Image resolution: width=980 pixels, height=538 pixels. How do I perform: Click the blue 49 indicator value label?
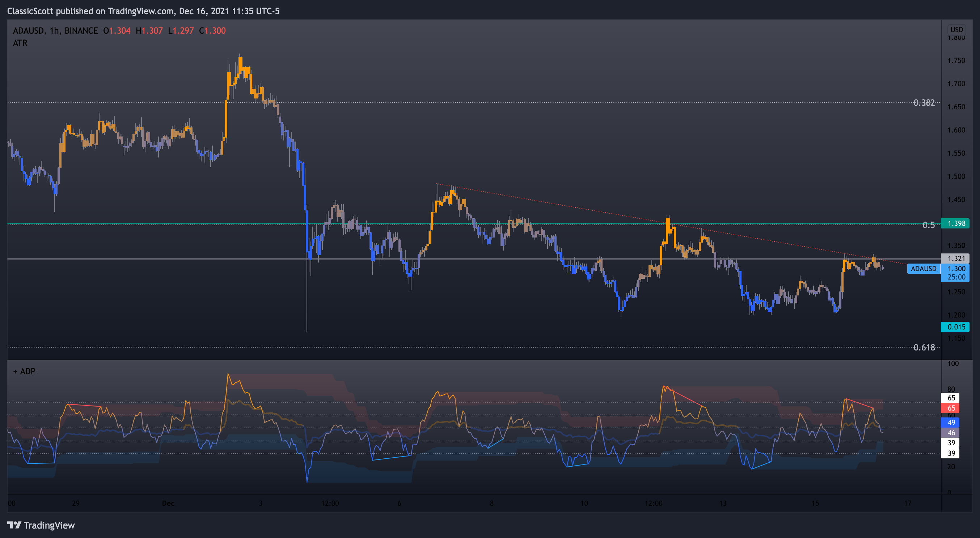[x=950, y=423]
